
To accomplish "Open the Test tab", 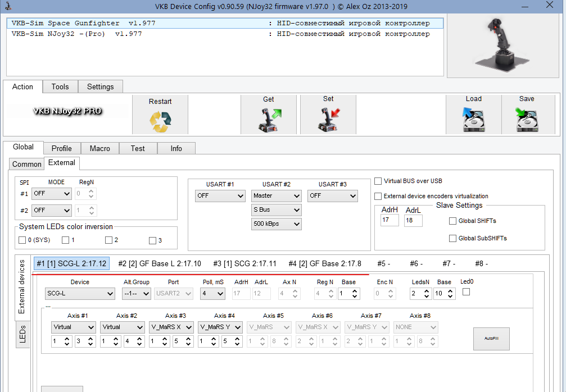I will click(x=138, y=148).
